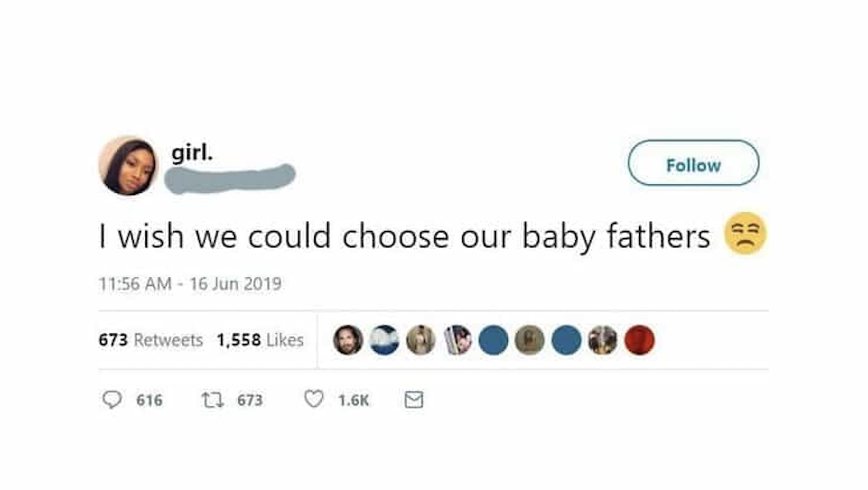Click the tweet text about baby fathers
Screen dimensions: 868x490
[404, 236]
